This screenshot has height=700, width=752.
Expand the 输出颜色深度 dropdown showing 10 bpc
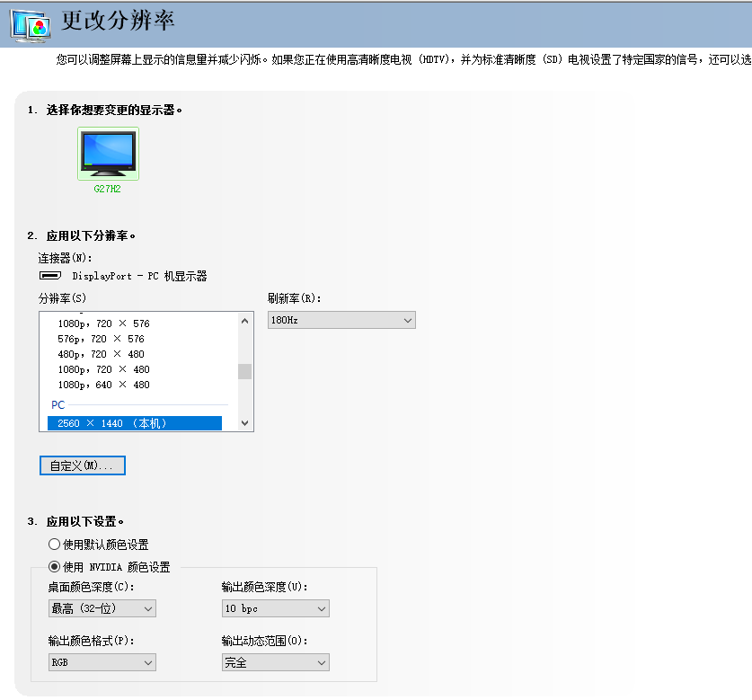pos(275,608)
